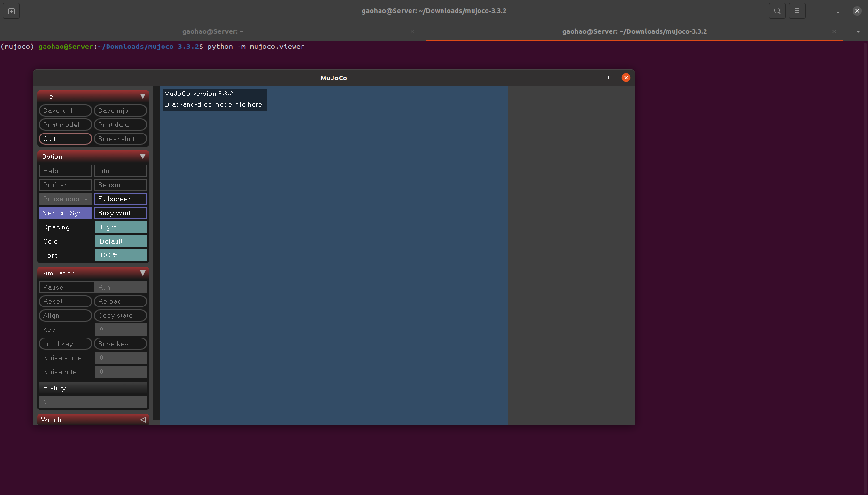Close the MuJoCo window
This screenshot has width=868, height=495.
[626, 78]
